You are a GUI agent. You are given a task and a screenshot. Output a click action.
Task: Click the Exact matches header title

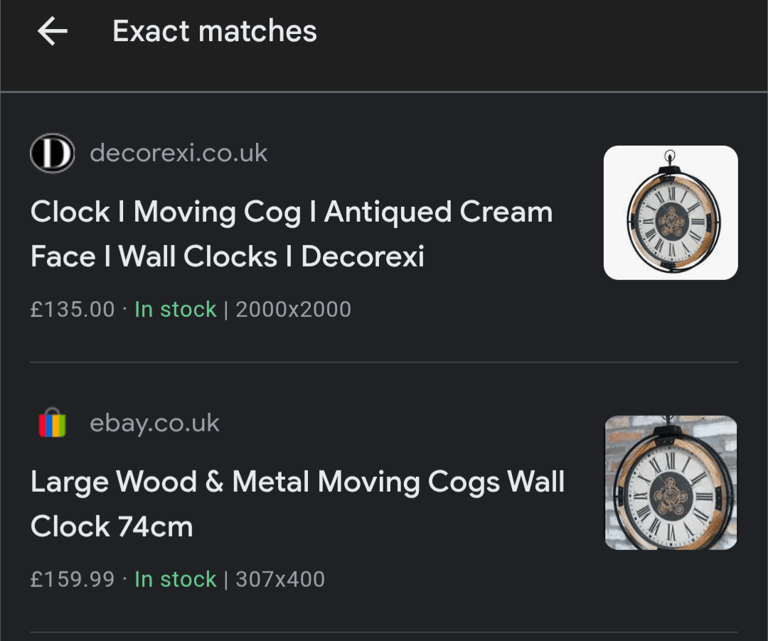click(215, 31)
